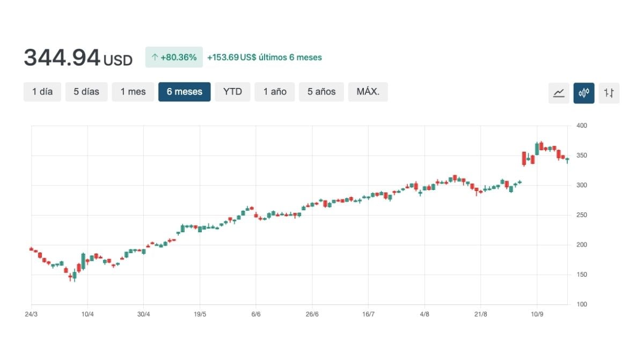Switch chart to YTD range
This screenshot has height=362, width=644.
(232, 92)
